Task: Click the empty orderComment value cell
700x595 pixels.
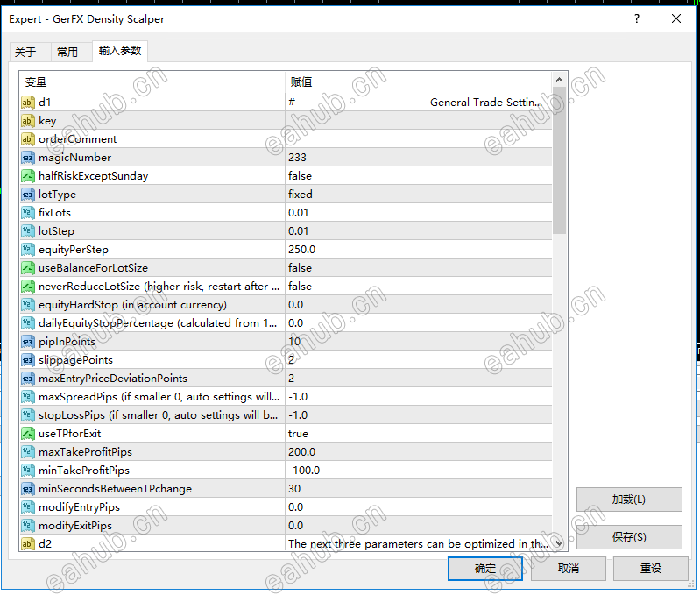Action: point(418,139)
